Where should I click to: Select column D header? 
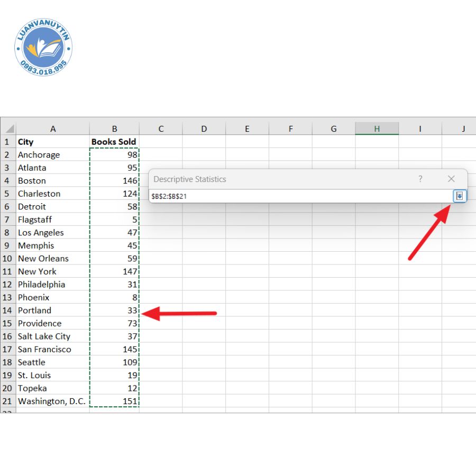204,129
